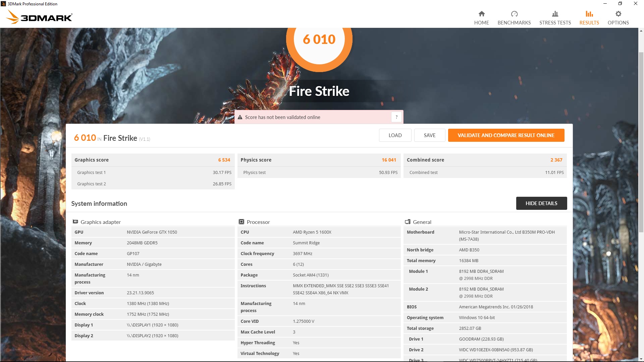Image resolution: width=644 pixels, height=362 pixels.
Task: Click the Fire Strike title text
Action: click(319, 91)
